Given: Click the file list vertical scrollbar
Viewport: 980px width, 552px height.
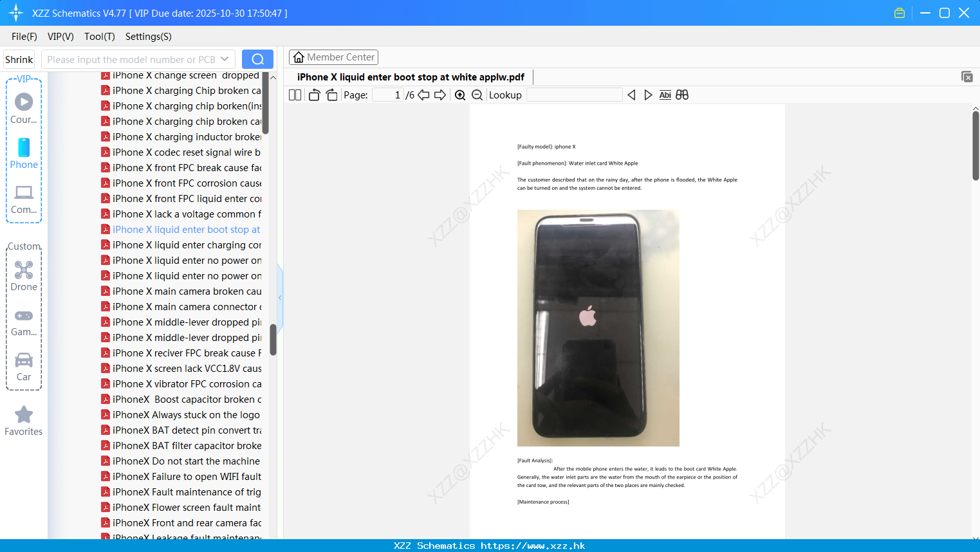Looking at the screenshot, I should (x=273, y=340).
